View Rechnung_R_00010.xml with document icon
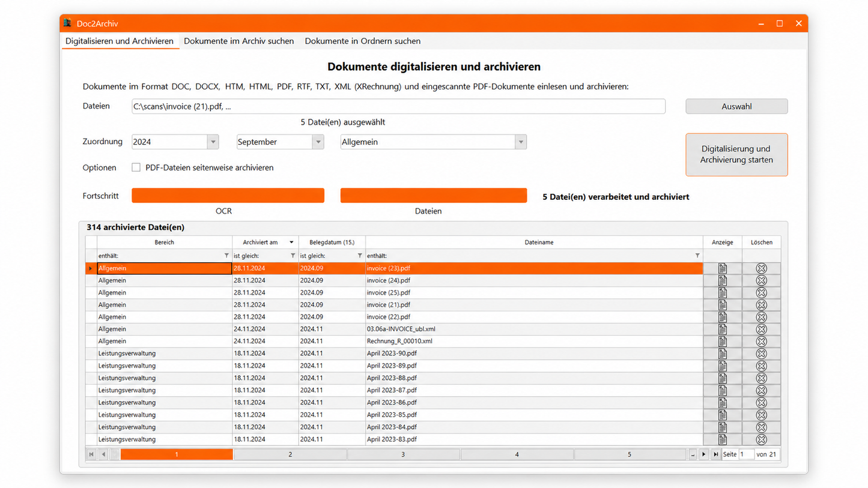868x488 pixels. 722,342
